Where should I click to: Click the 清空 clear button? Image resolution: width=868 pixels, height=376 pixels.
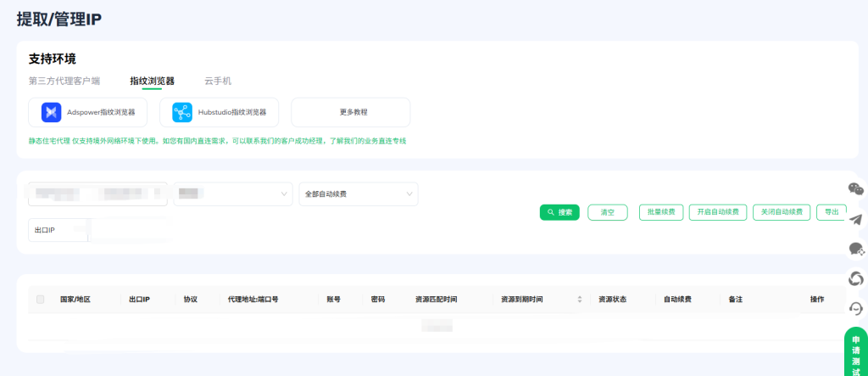(x=607, y=212)
